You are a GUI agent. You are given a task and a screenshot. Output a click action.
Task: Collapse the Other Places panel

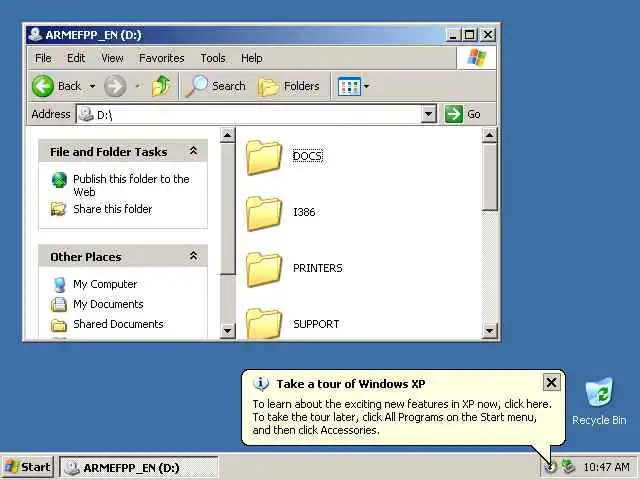coord(193,256)
